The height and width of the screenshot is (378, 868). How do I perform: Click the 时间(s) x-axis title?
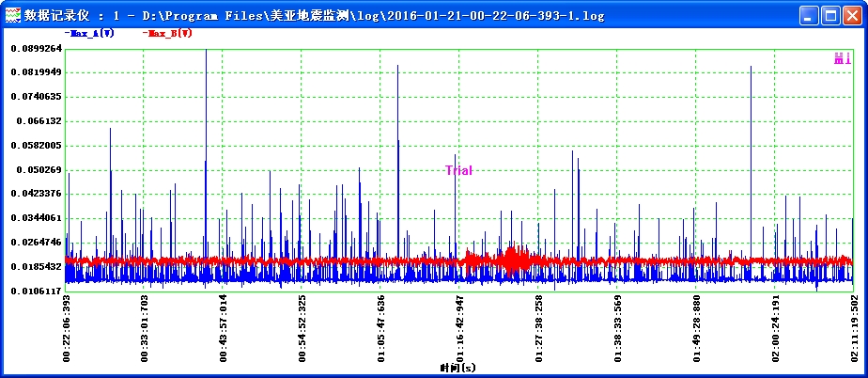tap(458, 368)
